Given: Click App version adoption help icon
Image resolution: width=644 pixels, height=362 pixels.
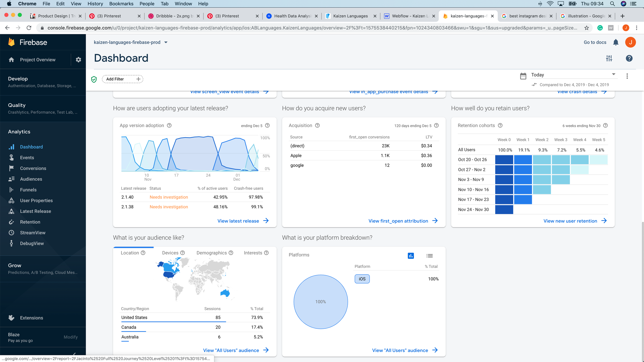Looking at the screenshot, I should 169,125.
